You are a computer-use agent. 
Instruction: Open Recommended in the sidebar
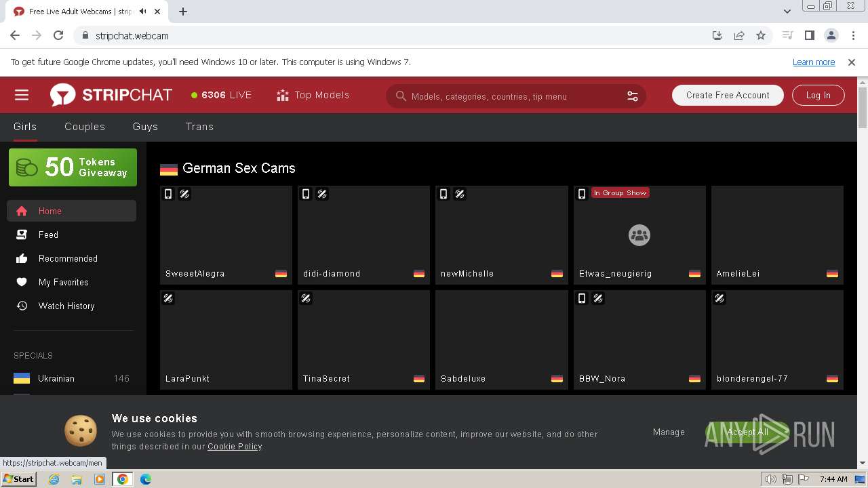72,258
